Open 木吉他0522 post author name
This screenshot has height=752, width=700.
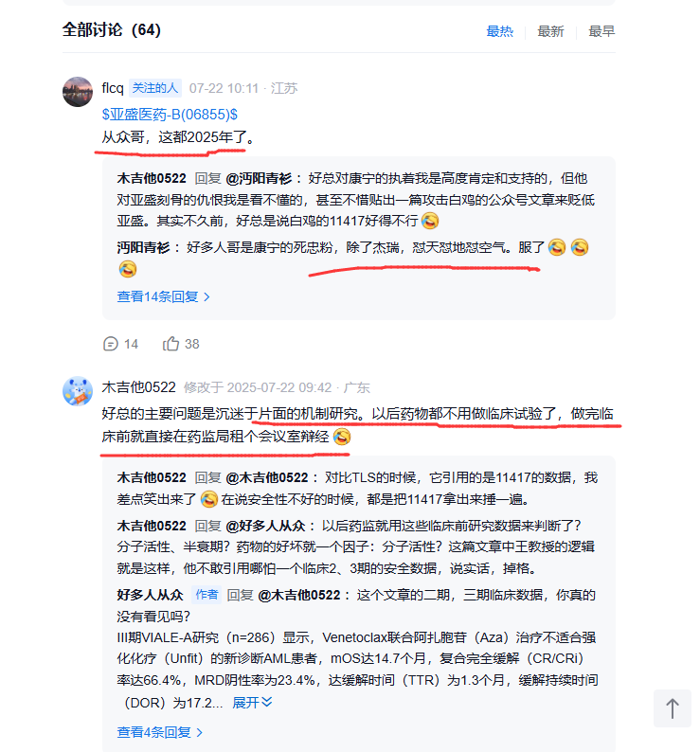click(x=138, y=387)
